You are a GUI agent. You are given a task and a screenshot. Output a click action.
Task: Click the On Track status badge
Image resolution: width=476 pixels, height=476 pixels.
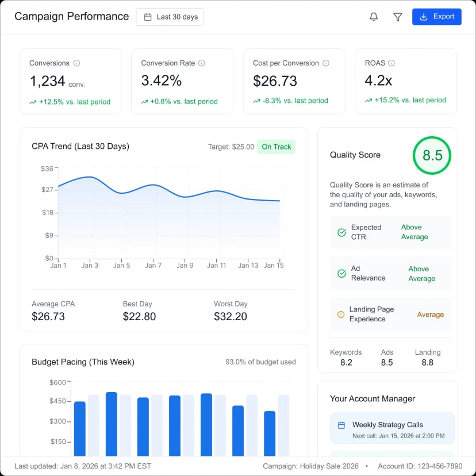click(x=277, y=147)
